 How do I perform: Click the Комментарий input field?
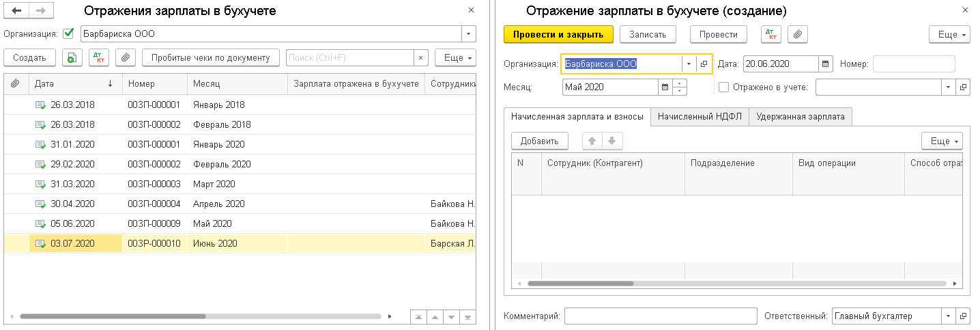tap(661, 316)
